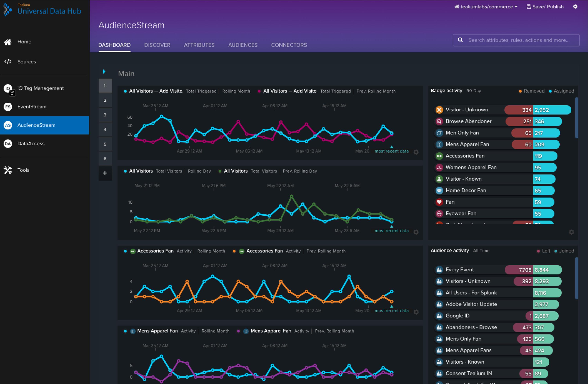Open settings gear for Add Visitor chart
Image resolution: width=588 pixels, height=384 pixels.
[x=416, y=152]
